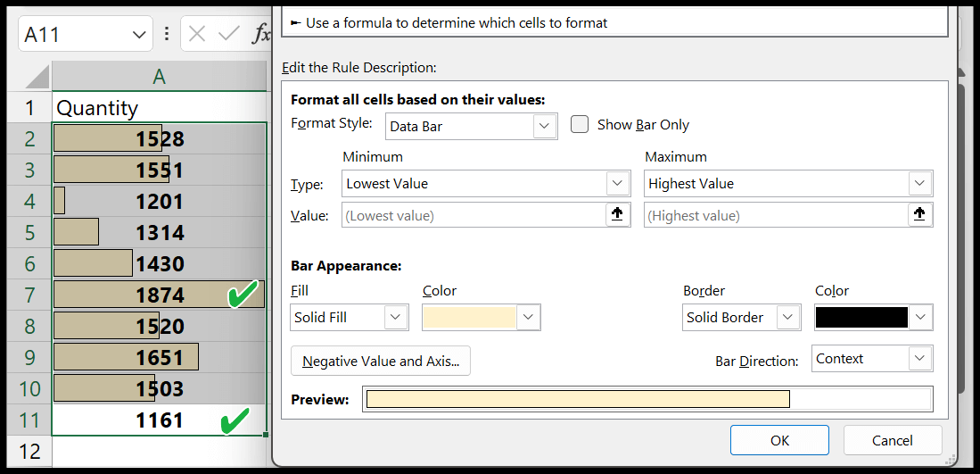Click the data bar Preview box

click(x=647, y=399)
